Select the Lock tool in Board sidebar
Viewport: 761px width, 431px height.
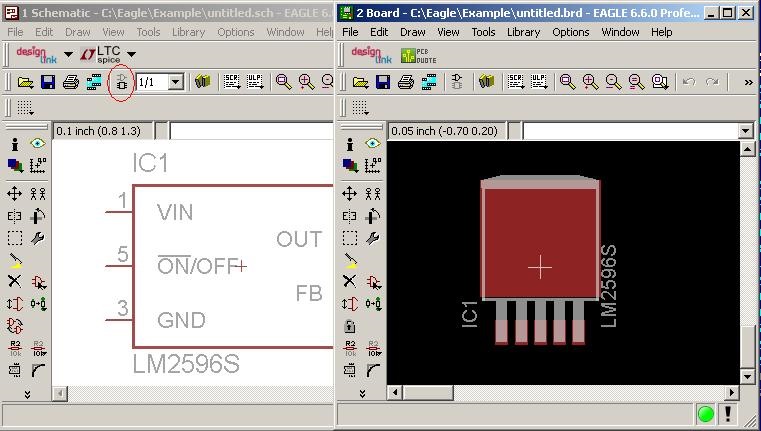pos(349,326)
